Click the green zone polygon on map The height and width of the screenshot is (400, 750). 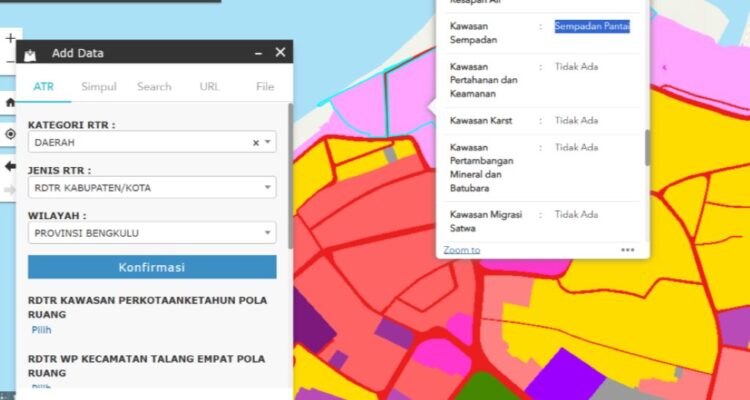click(x=482, y=388)
